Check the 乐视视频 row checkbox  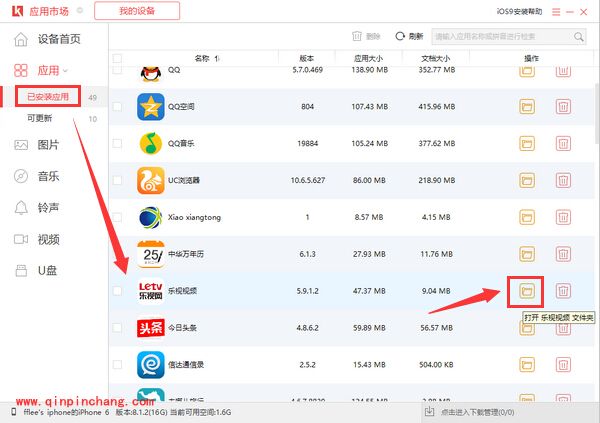117,291
